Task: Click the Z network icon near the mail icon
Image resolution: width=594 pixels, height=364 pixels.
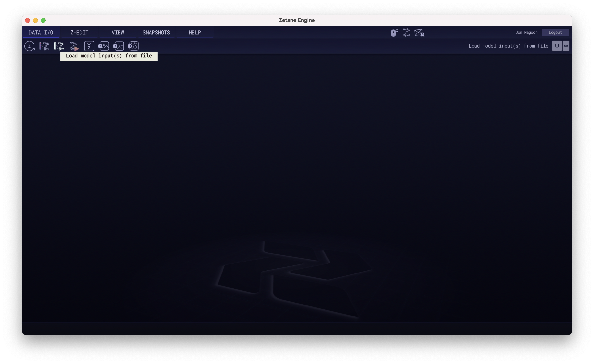Action: coord(406,33)
